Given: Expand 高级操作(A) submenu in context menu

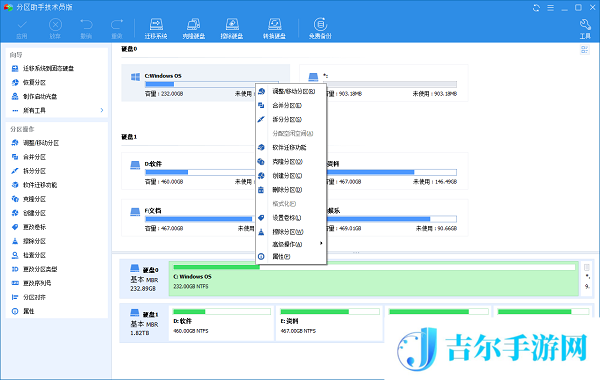Looking at the screenshot, I should click(x=291, y=244).
